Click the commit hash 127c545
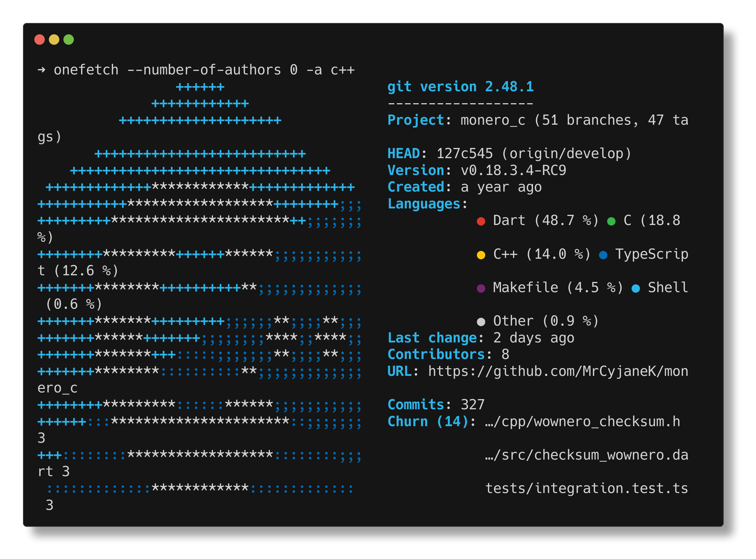The height and width of the screenshot is (559, 756). 465,153
